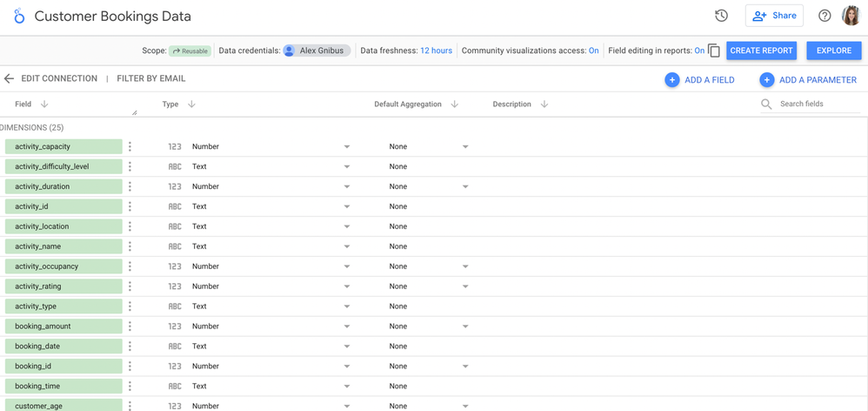The height and width of the screenshot is (411, 868).
Task: Sort by the Type column arrow
Action: 191,104
